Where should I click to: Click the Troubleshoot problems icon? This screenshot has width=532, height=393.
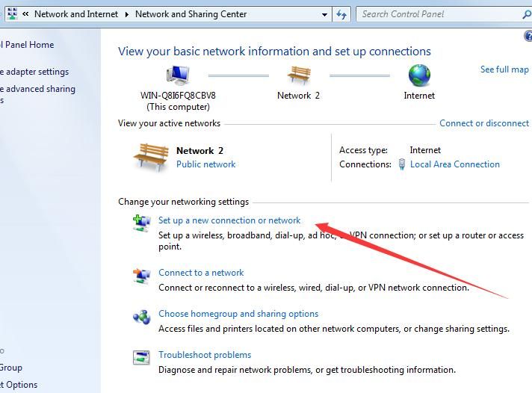(141, 357)
